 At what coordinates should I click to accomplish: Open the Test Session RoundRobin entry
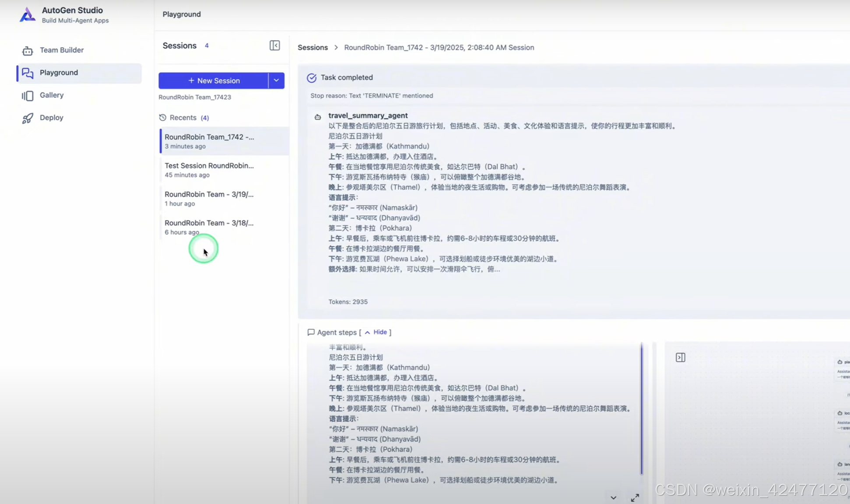tap(209, 170)
